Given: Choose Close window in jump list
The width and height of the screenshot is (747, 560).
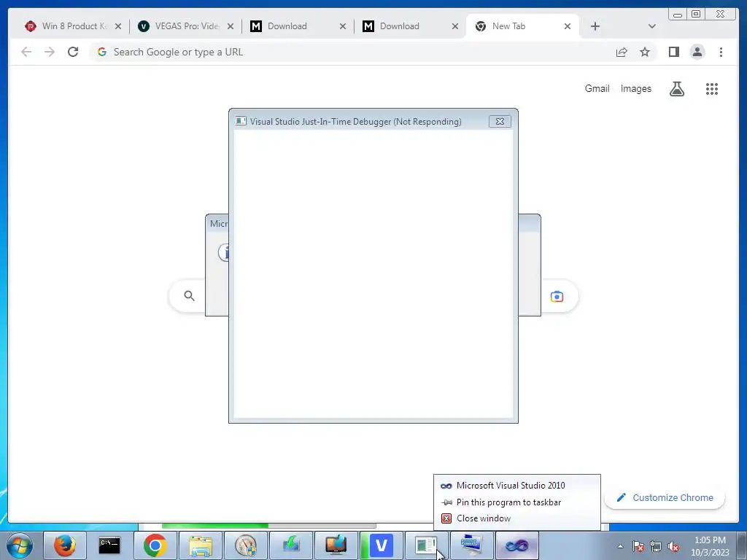Looking at the screenshot, I should click(517, 518).
